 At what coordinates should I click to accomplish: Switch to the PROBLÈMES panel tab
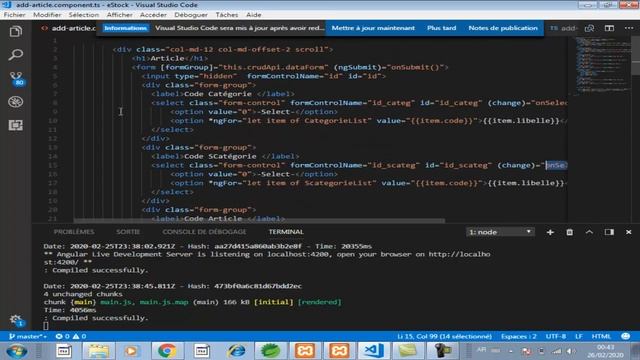[74, 232]
